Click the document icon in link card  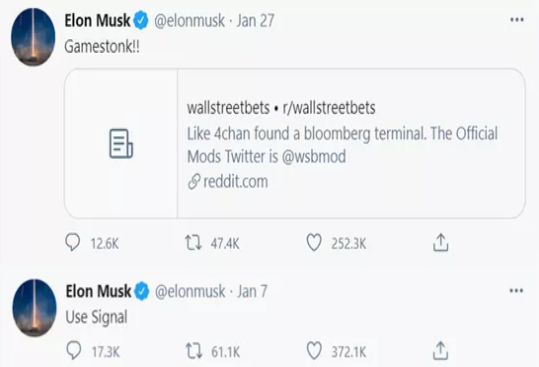click(x=121, y=144)
